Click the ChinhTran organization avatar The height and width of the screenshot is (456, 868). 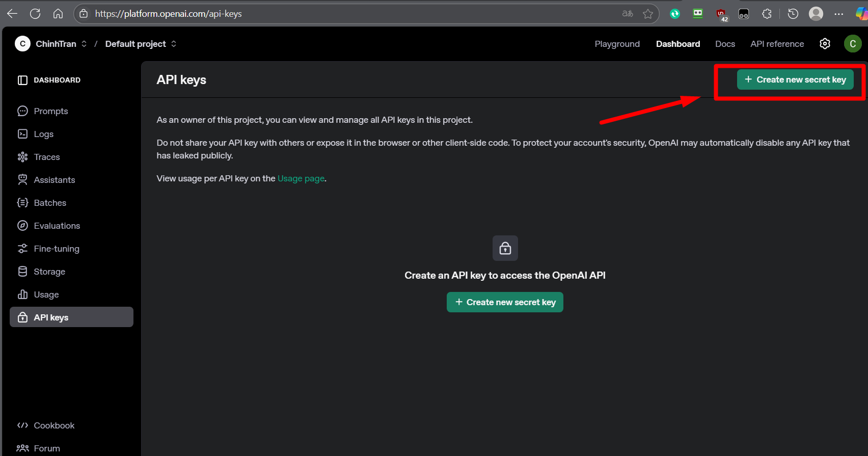click(x=22, y=44)
